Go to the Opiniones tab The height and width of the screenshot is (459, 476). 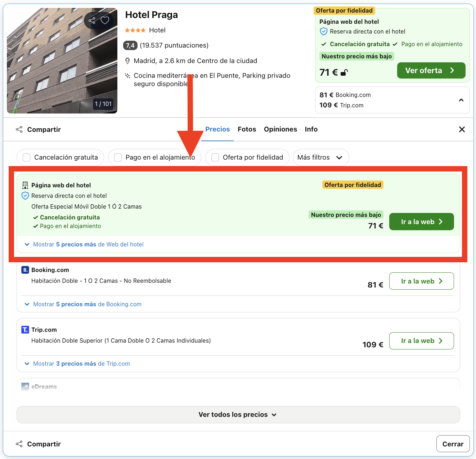280,129
